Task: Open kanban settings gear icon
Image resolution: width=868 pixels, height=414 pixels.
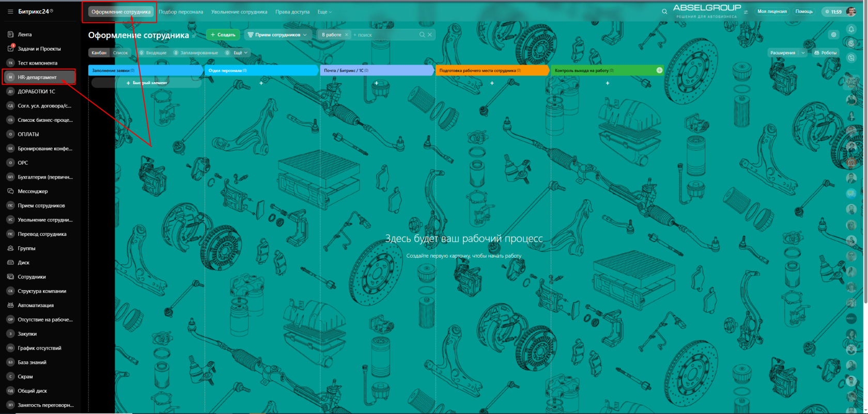Action: point(833,35)
